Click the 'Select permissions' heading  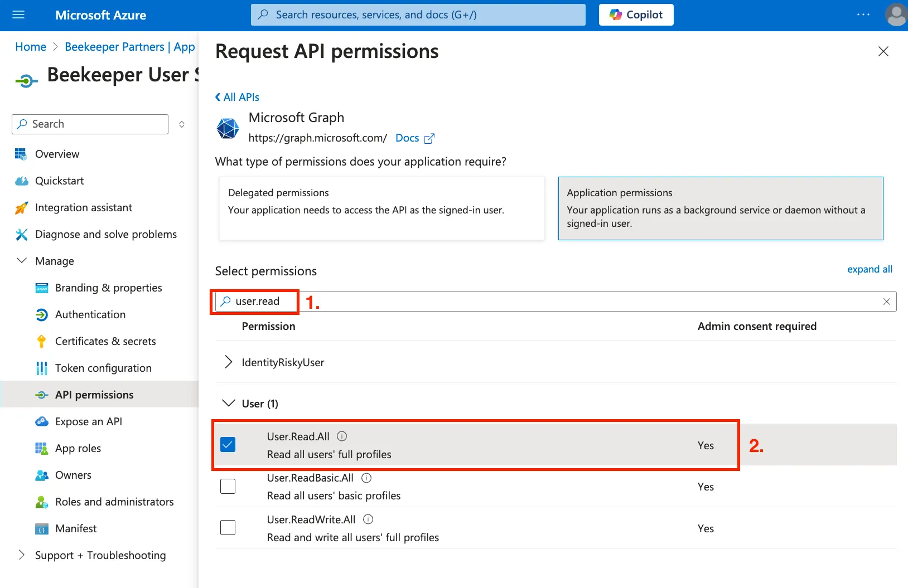(x=265, y=271)
